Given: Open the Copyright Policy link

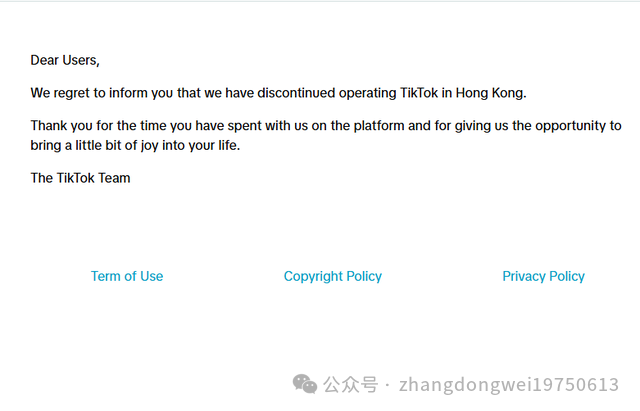Looking at the screenshot, I should point(333,276).
